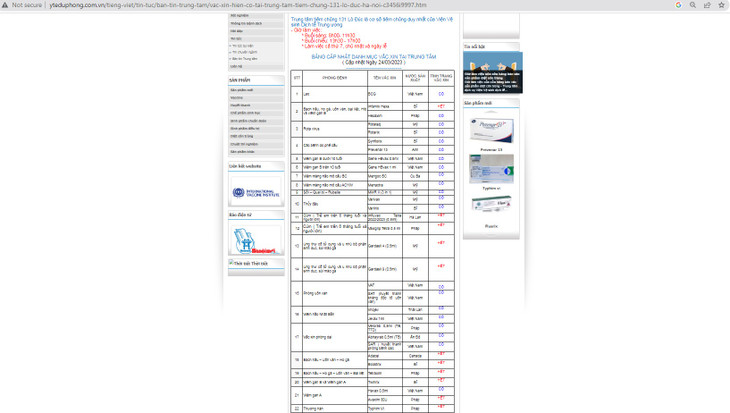Open the International Vaccine Institute logo link
This screenshot has width=730, height=413.
[x=256, y=190]
